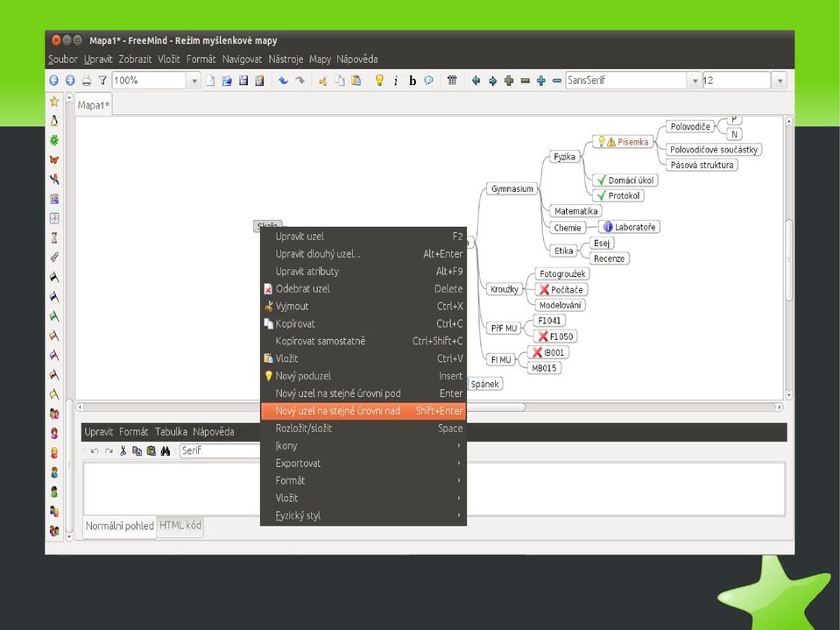
Task: Open the Ikony submenu in context menu
Action: [364, 446]
